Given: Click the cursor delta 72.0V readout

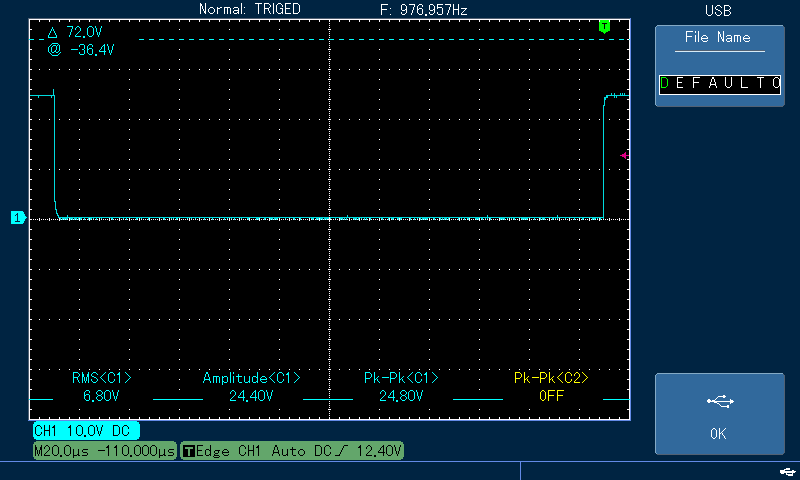Looking at the screenshot, I should [x=75, y=33].
